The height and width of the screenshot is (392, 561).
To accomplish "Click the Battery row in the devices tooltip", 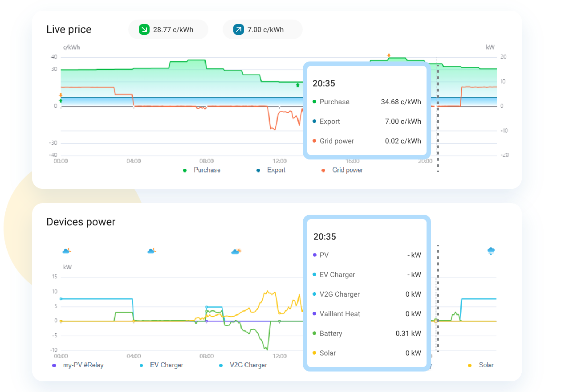I will 367,334.
